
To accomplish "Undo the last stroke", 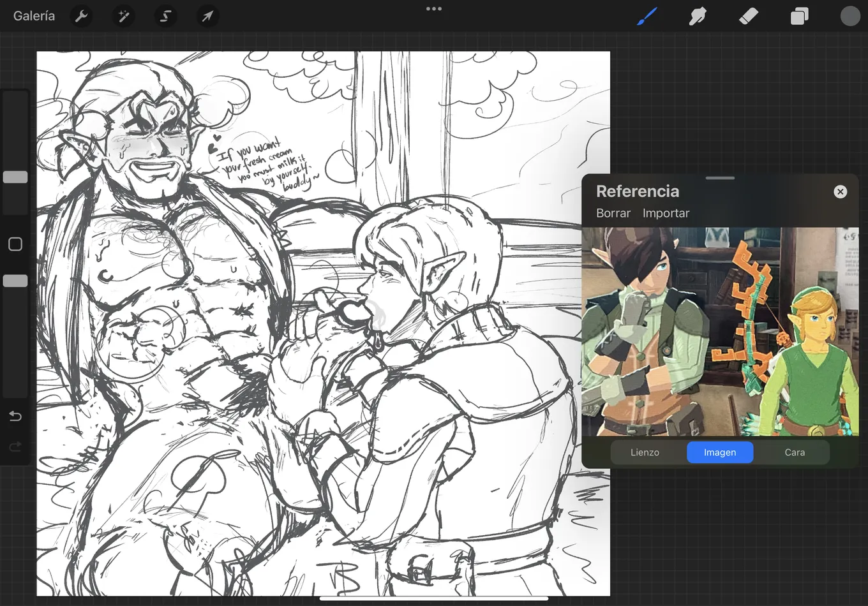I will click(x=15, y=417).
